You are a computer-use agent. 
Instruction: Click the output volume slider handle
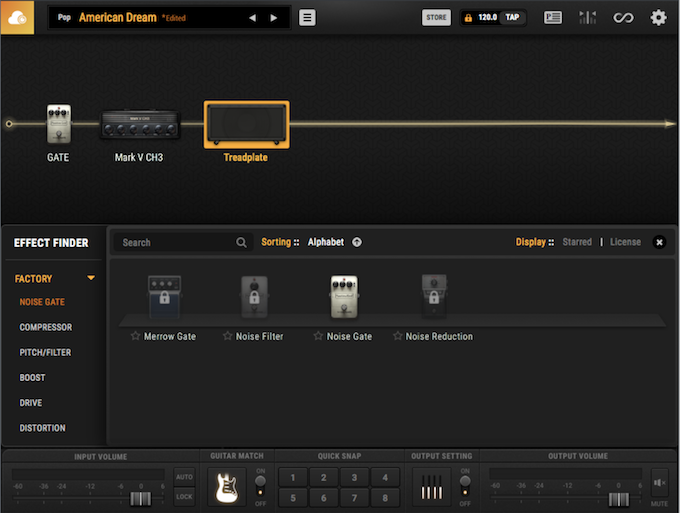pyautogui.click(x=618, y=499)
